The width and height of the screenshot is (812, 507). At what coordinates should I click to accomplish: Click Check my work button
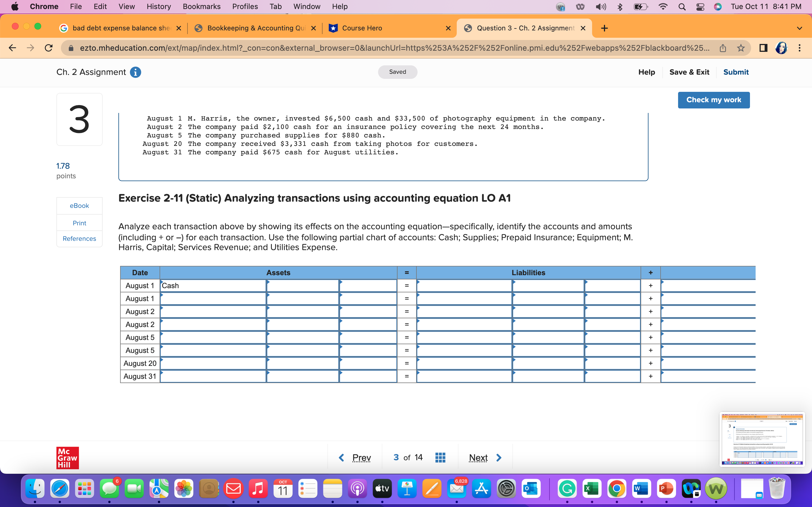pyautogui.click(x=713, y=100)
